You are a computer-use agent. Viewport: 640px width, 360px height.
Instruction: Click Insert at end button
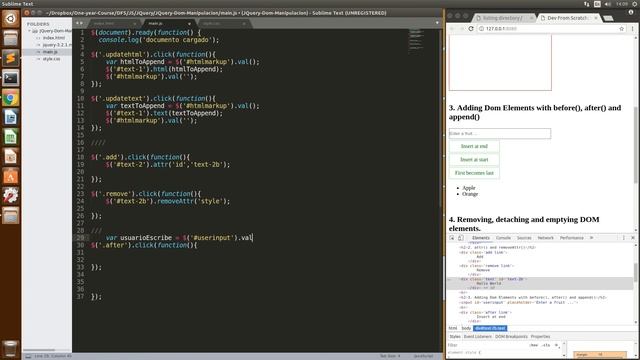[474, 146]
